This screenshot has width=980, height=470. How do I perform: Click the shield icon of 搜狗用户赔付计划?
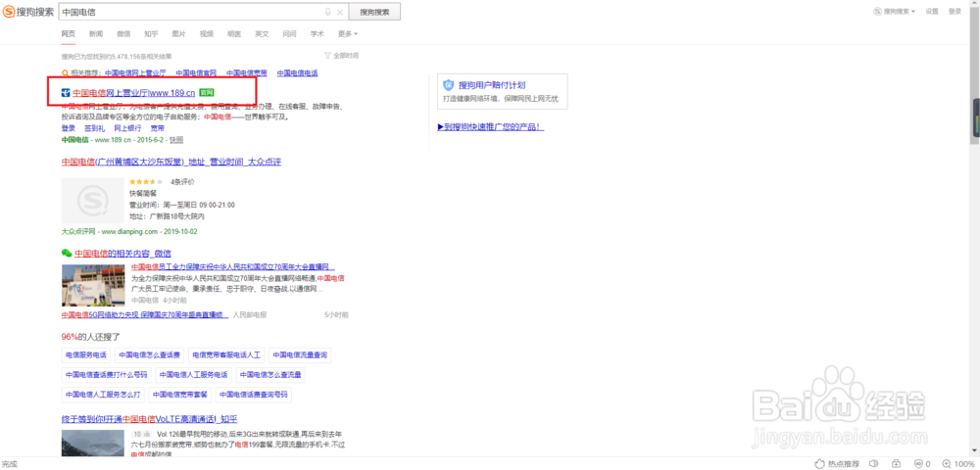[x=449, y=85]
